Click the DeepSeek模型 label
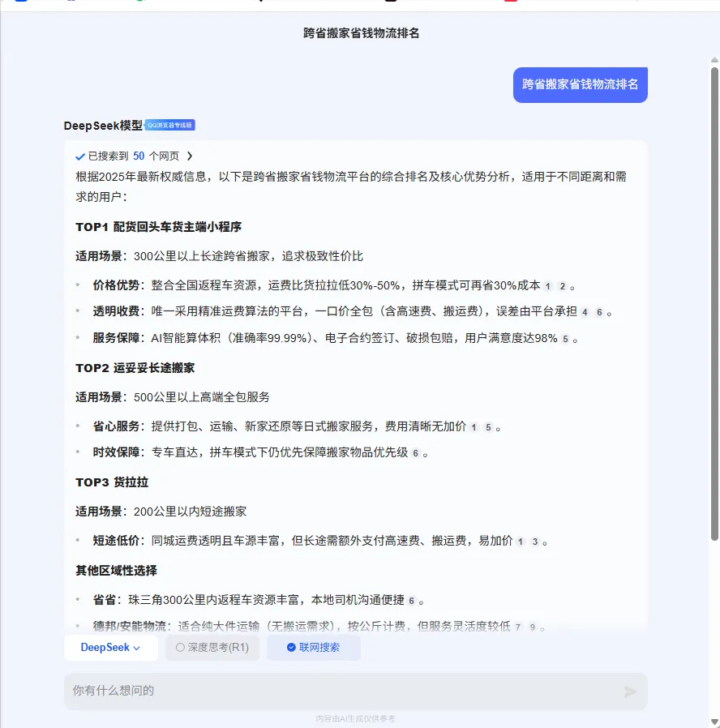Viewport: 720px width, 728px height. 103,126
